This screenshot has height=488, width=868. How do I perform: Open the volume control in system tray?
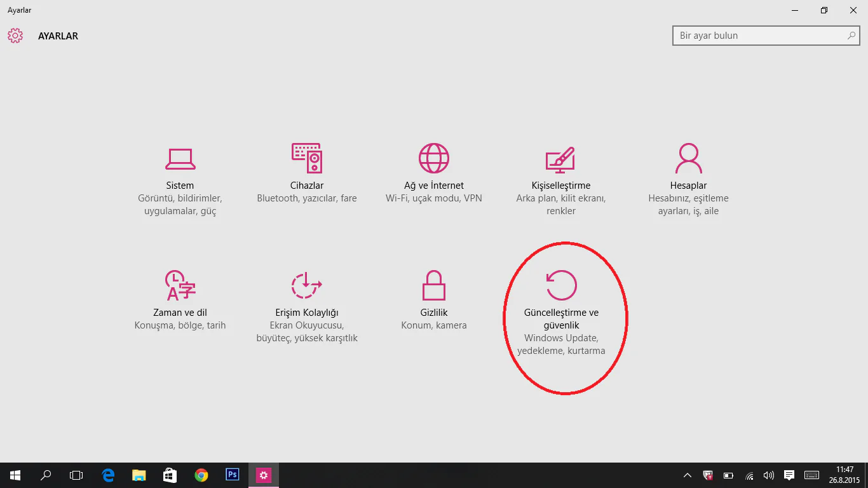tap(769, 475)
